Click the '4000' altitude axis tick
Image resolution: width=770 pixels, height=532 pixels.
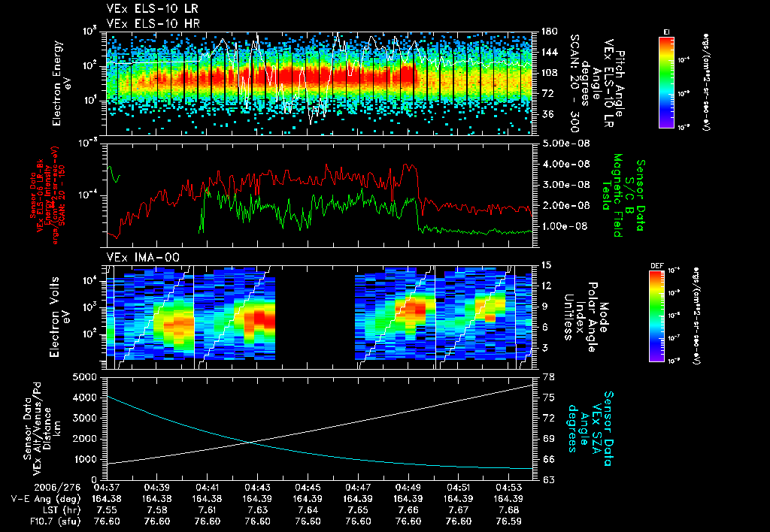[84, 397]
